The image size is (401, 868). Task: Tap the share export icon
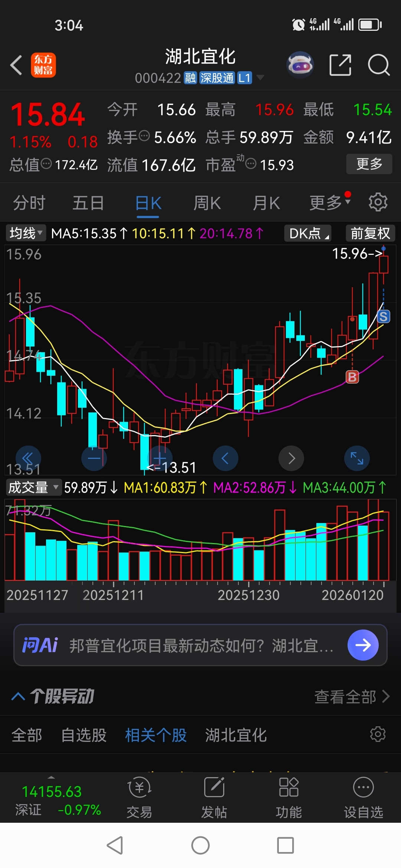[340, 65]
